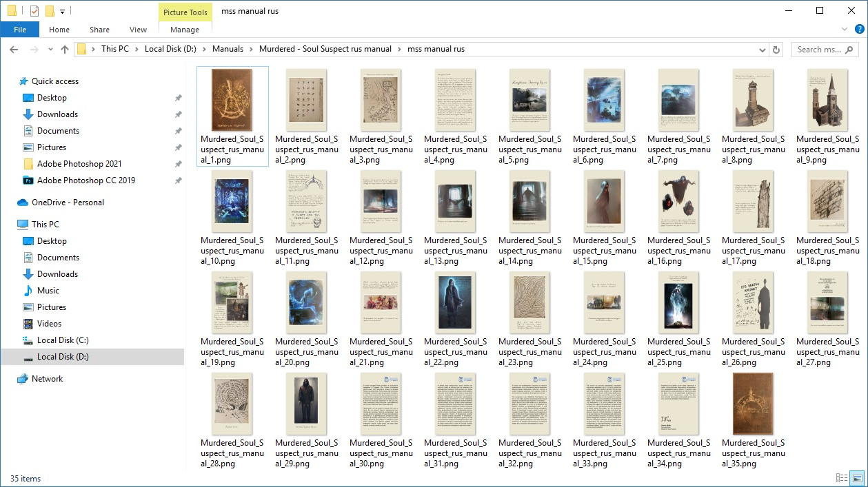Select Local Disk (C:) in navigation pane
This screenshot has height=487, width=868.
(63, 340)
